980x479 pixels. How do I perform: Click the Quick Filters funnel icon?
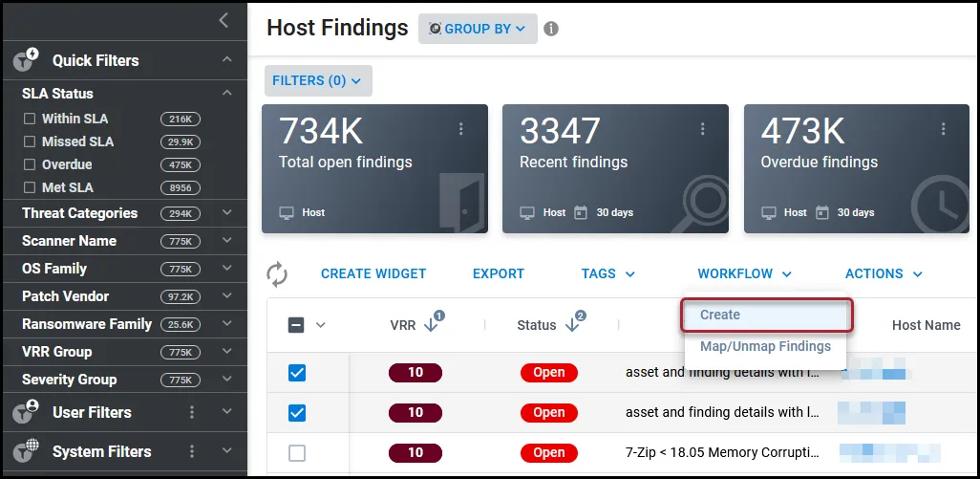pos(26,60)
